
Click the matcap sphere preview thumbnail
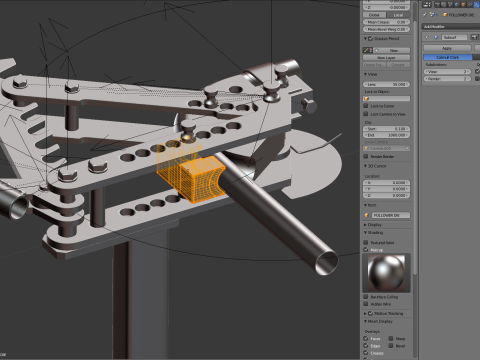pyautogui.click(x=386, y=273)
